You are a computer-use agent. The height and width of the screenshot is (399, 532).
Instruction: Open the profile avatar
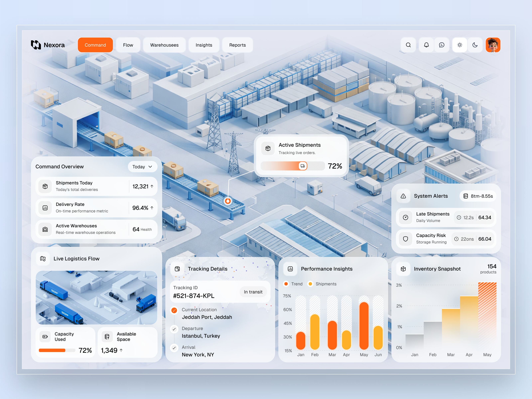pos(493,45)
